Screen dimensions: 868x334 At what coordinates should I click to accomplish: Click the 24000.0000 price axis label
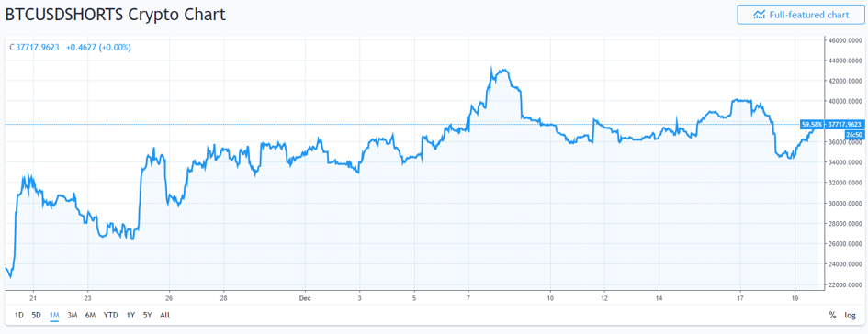845,264
